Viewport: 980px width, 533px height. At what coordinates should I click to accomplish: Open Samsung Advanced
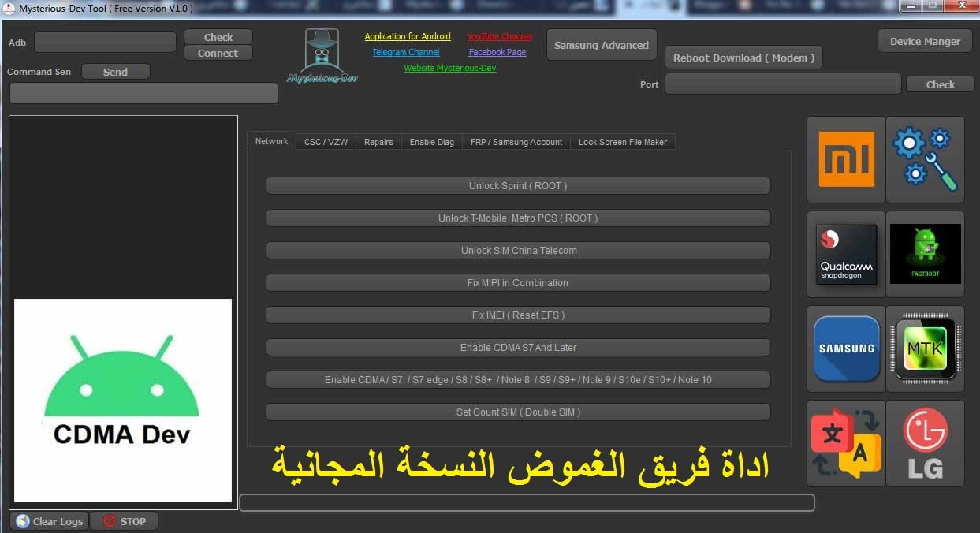coord(601,45)
